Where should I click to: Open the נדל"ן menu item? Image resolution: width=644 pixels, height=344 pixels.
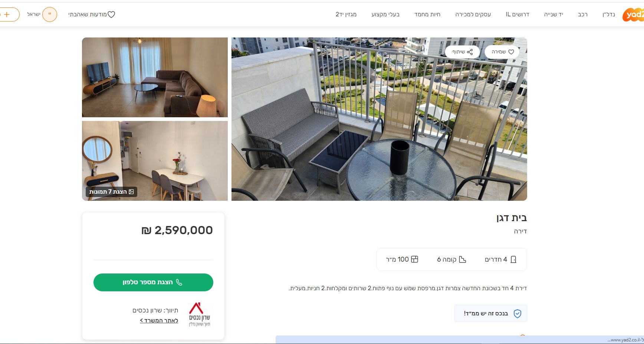point(609,14)
